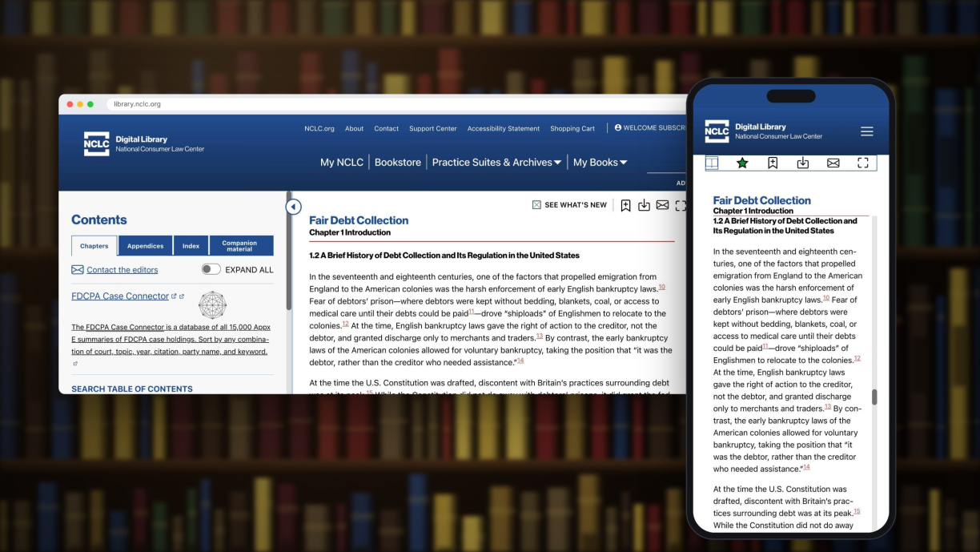980x552 pixels.
Task: Click footnote 11 in desktop article
Action: point(472,311)
